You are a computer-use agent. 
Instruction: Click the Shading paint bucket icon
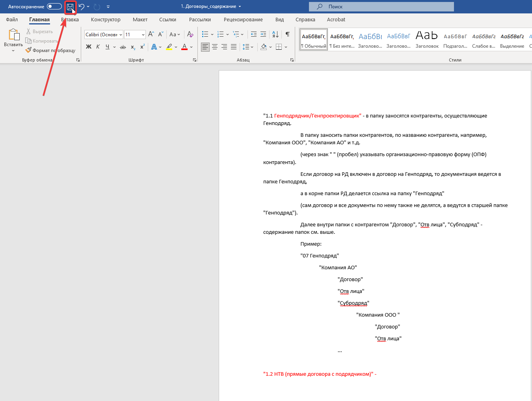click(264, 47)
